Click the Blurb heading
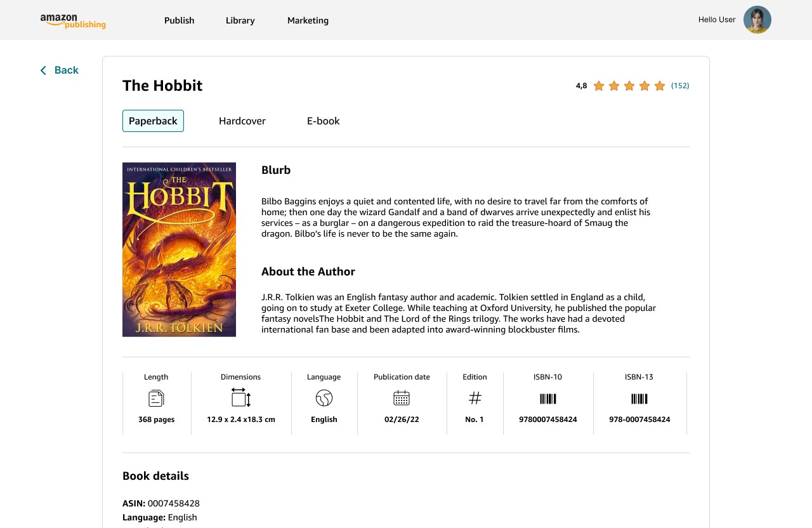The image size is (812, 528). [276, 170]
